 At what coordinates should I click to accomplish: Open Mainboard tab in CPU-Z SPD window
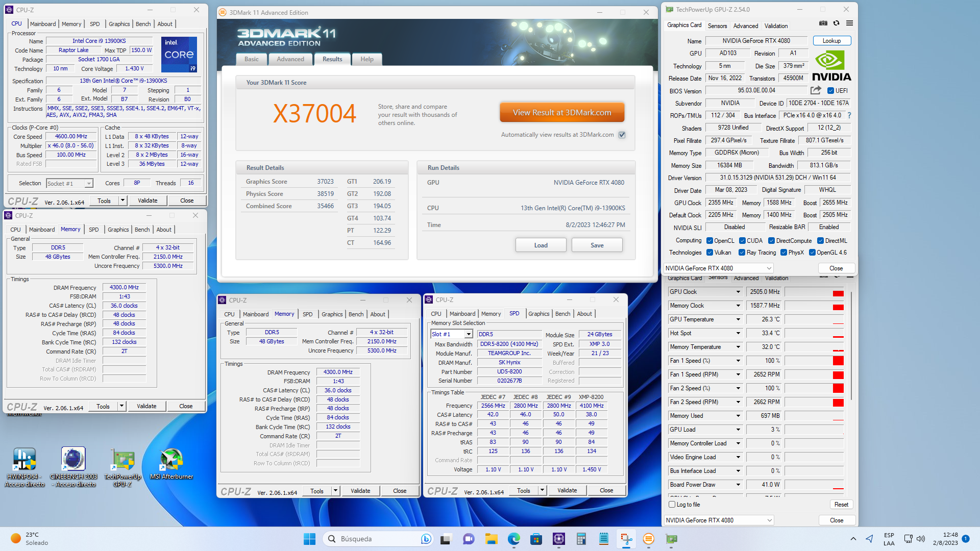[462, 314]
